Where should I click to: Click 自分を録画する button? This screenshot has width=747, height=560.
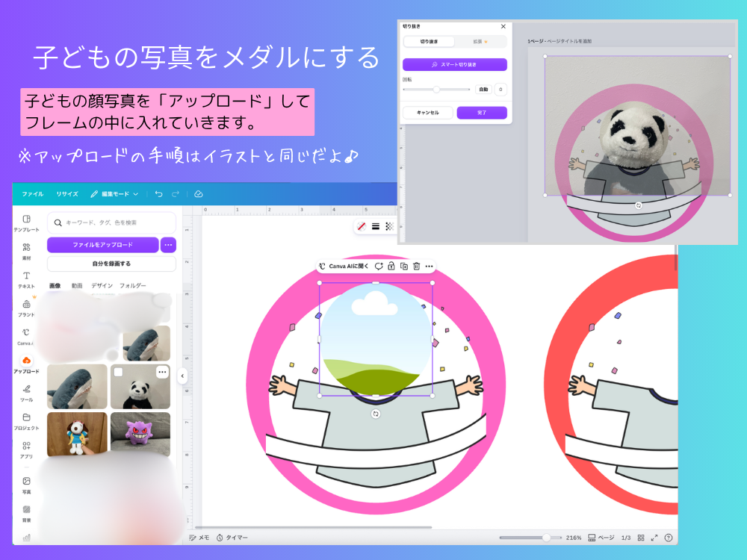pyautogui.click(x=111, y=264)
